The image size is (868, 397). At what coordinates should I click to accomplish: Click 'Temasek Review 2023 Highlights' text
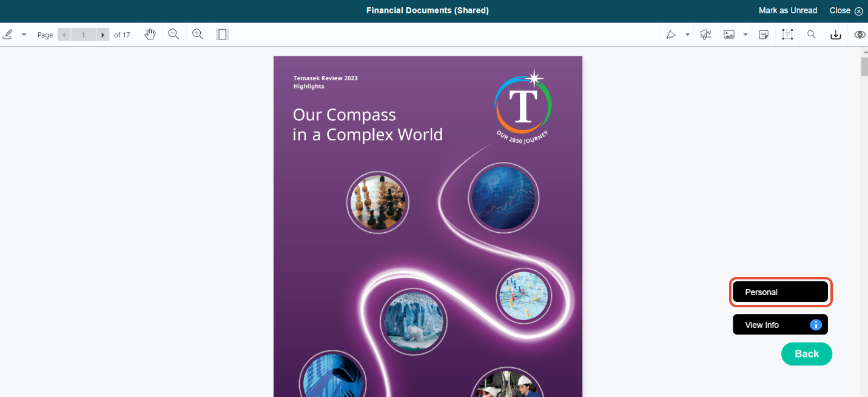coord(326,82)
